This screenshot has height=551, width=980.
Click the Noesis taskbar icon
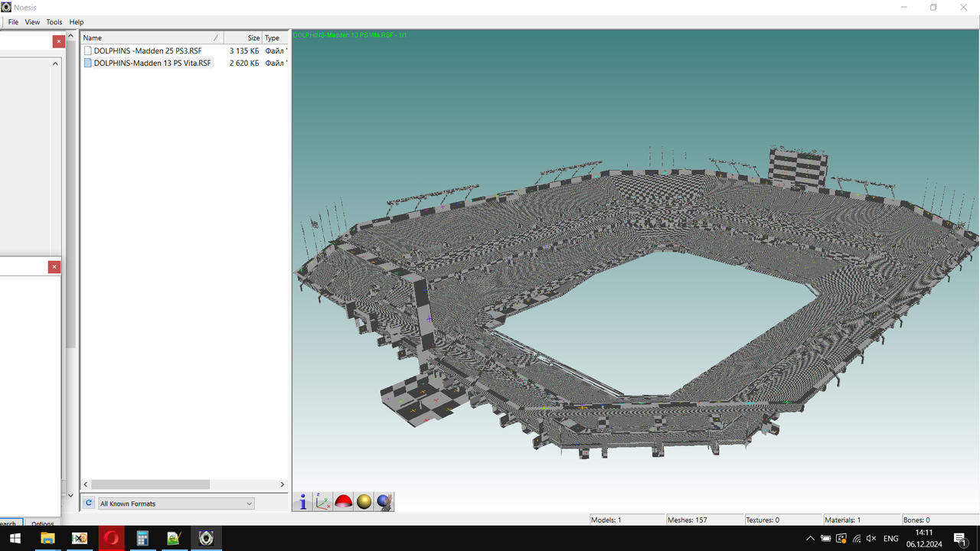pos(206,539)
